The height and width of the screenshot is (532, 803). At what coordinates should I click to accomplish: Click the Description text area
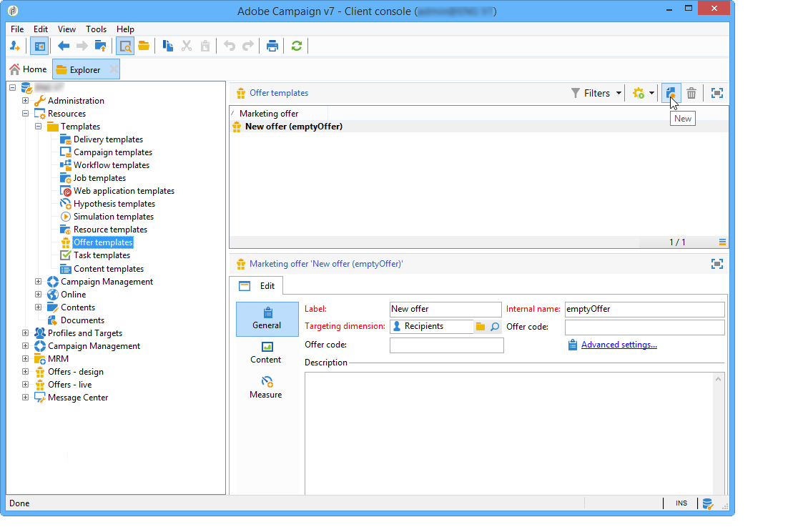pos(509,433)
